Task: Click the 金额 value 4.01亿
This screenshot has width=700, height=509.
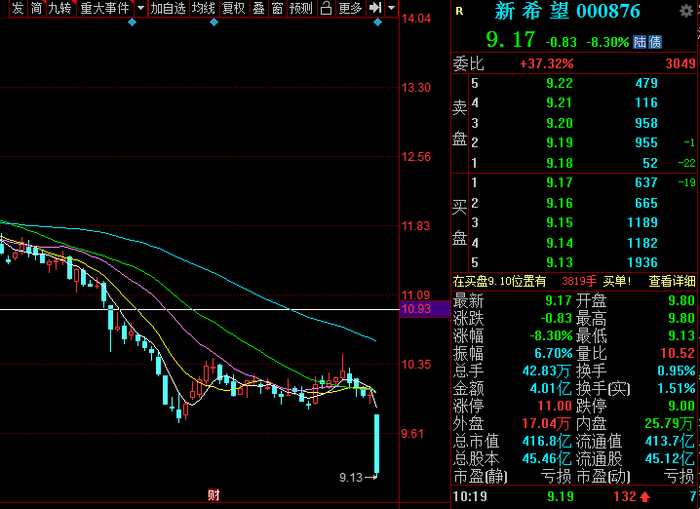Action: 550,388
